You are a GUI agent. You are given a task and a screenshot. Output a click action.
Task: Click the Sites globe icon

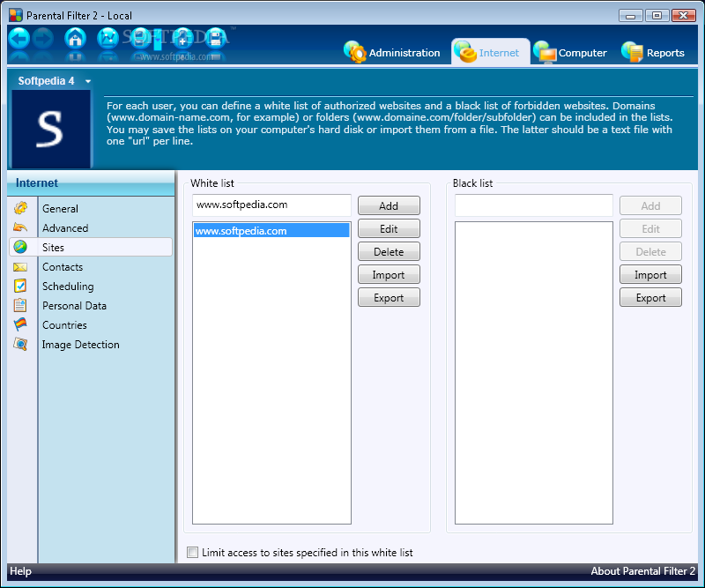click(x=20, y=247)
